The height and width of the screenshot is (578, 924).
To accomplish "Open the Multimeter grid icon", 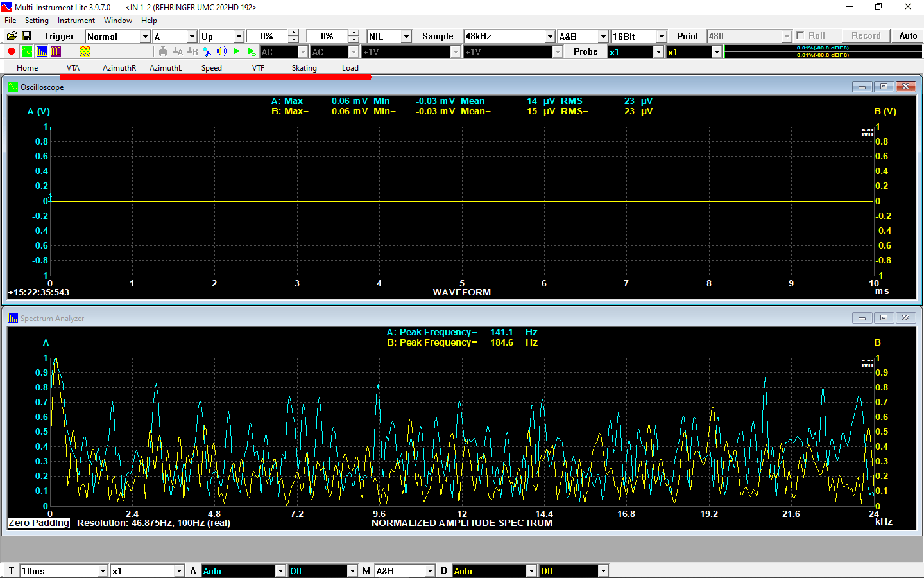I will 56,51.
